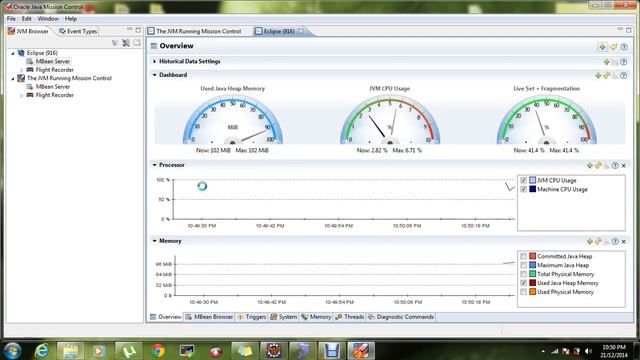Collapse The JVM Running Mission Control node
Image resolution: width=640 pixels, height=360 pixels.
[x=13, y=78]
